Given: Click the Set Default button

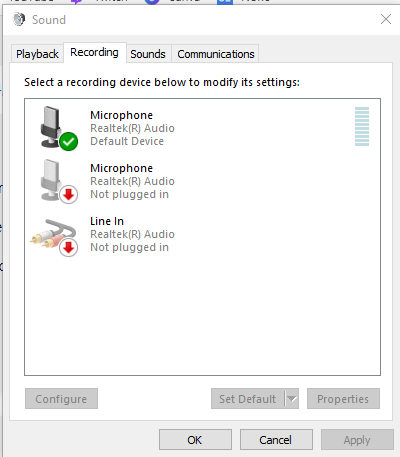Looking at the screenshot, I should point(248,399).
